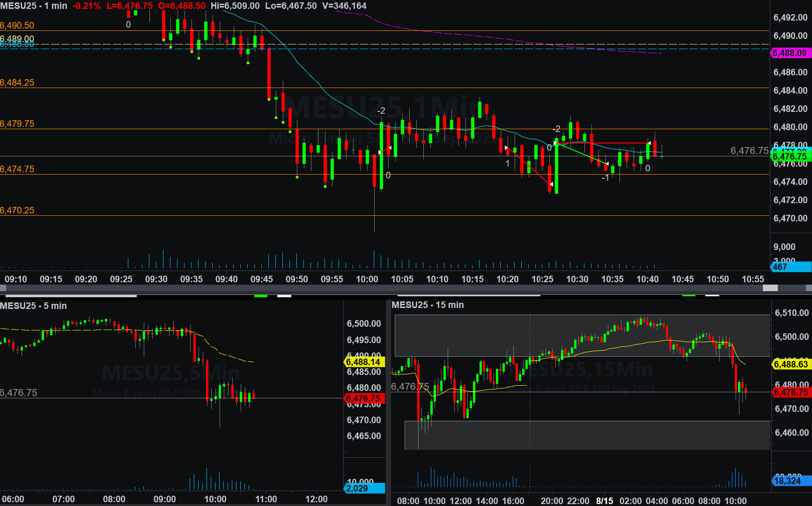Click the blue 18,324 volume tag
Image resolution: width=812 pixels, height=506 pixels.
791,481
